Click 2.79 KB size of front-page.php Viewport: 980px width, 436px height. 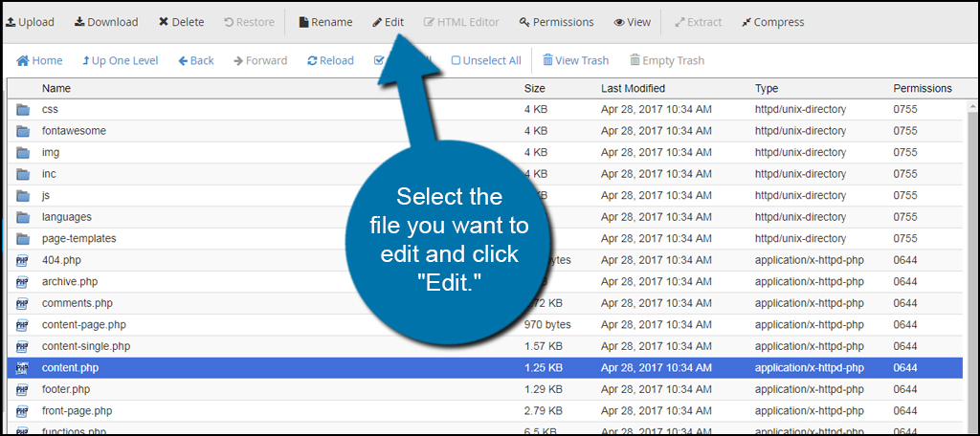544,411
